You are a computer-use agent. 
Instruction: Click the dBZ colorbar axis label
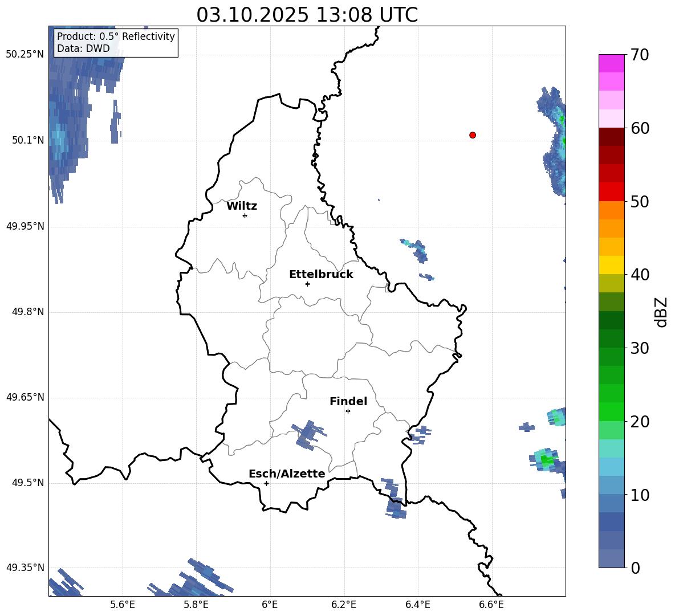pyautogui.click(x=660, y=312)
